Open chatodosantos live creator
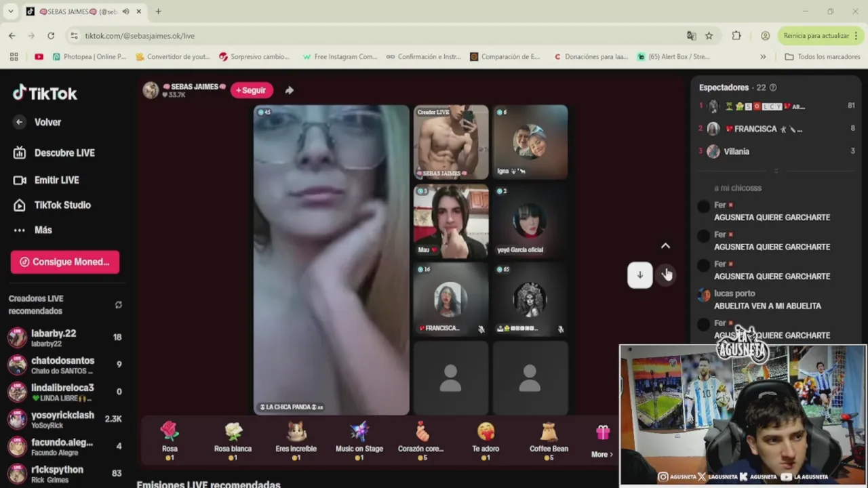 pos(65,365)
